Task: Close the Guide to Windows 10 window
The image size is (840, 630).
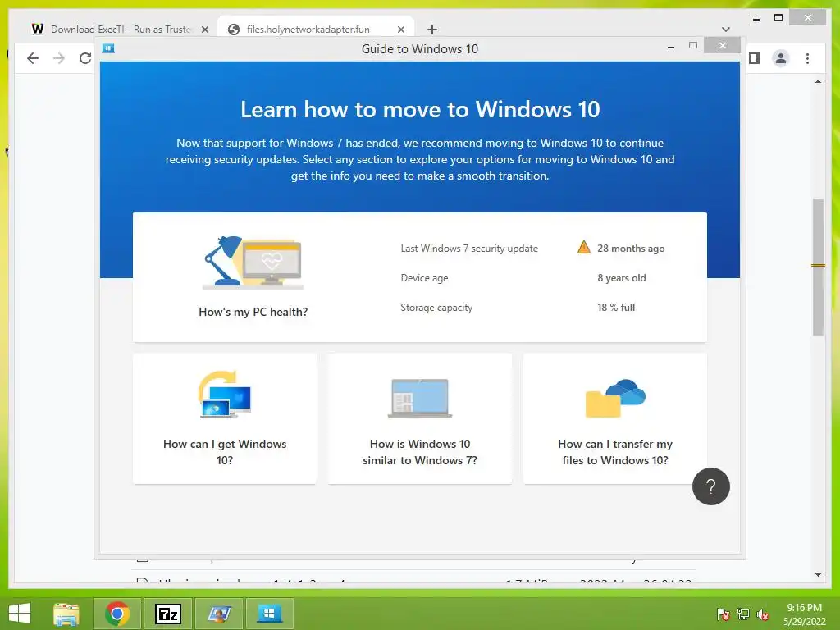Action: [722, 46]
